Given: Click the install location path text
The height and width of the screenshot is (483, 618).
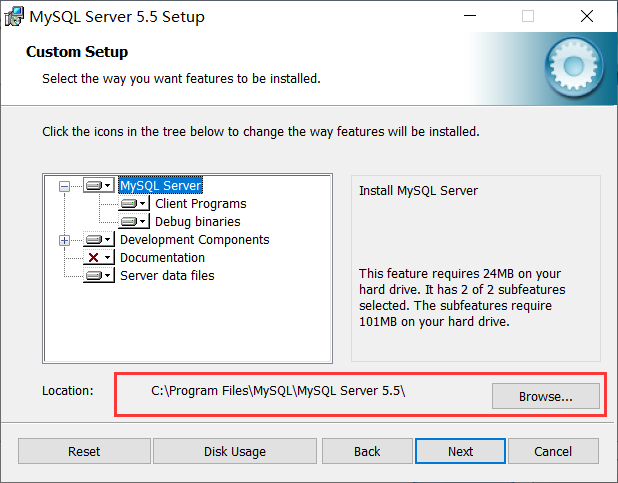Looking at the screenshot, I should click(x=278, y=391).
